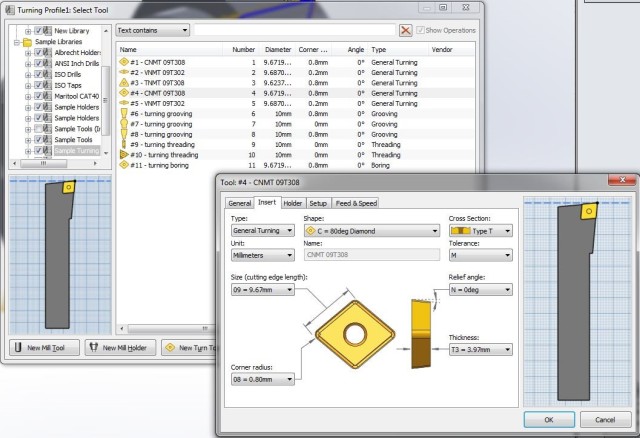This screenshot has width=640, height=438.
Task: Select #10 turning threading tool icon
Action: coord(124,155)
